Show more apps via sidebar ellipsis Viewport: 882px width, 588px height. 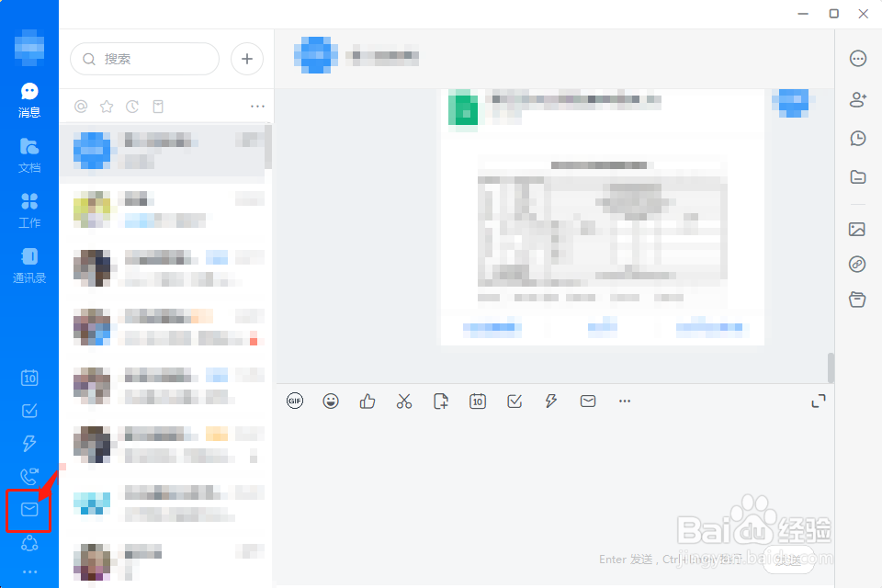pos(29,571)
